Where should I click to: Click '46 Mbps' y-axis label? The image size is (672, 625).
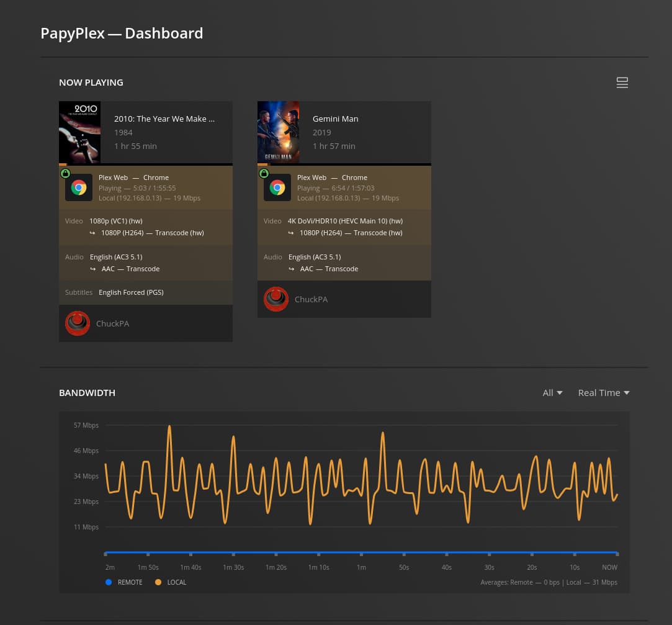click(86, 451)
